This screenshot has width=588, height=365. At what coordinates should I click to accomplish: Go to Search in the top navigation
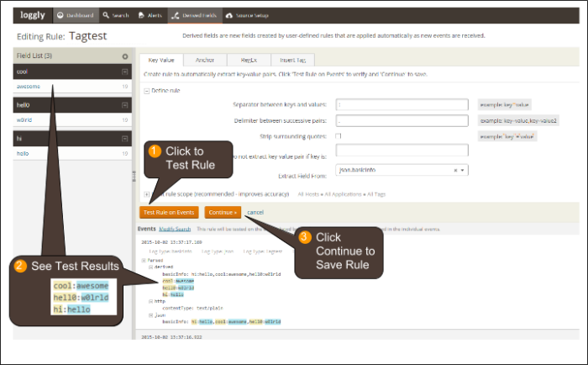[115, 15]
